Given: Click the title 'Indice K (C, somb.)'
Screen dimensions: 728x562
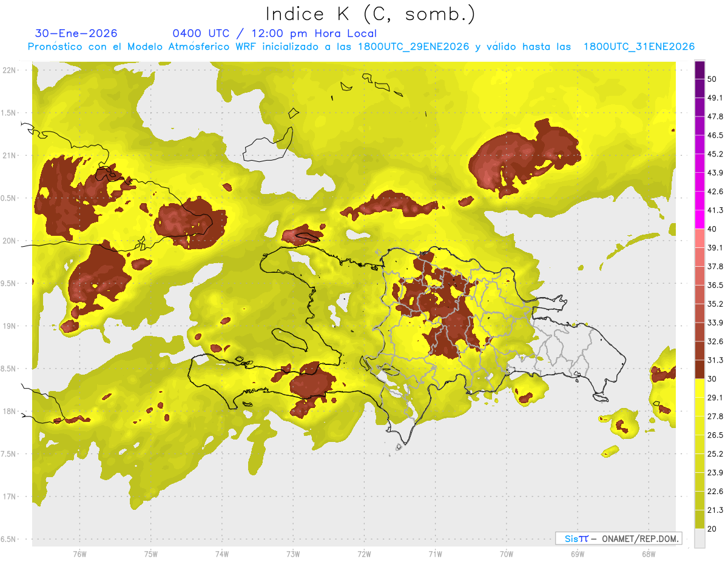Looking at the screenshot, I should tap(370, 14).
